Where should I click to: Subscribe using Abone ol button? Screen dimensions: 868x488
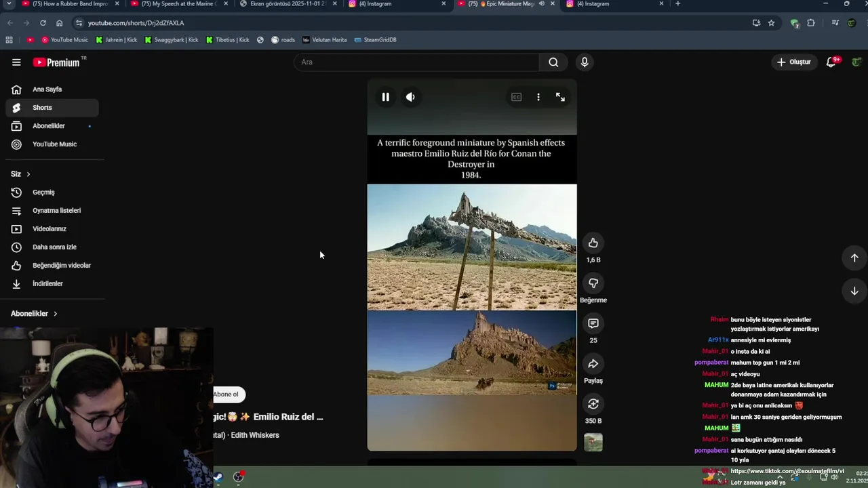[x=228, y=394]
